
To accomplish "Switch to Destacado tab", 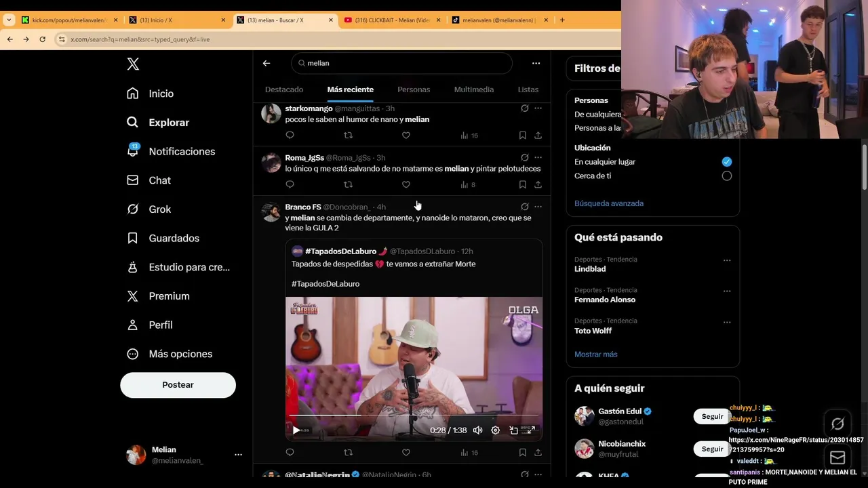I will click(x=284, y=89).
